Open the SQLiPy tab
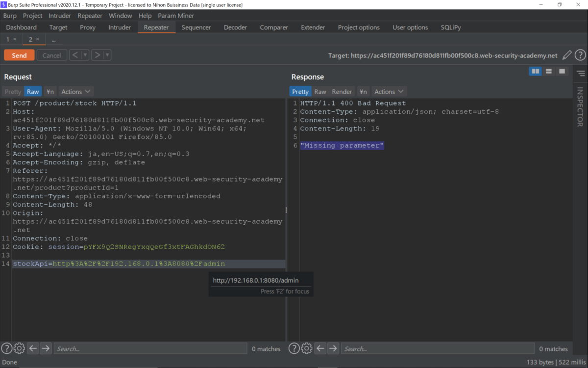This screenshot has height=368, width=588. click(451, 27)
